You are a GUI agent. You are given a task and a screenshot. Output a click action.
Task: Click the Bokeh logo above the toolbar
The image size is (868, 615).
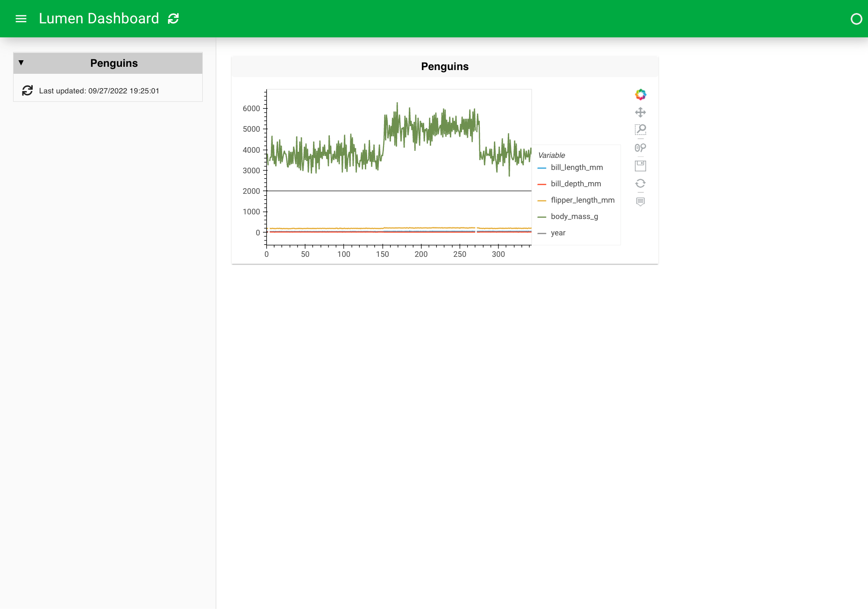point(640,94)
